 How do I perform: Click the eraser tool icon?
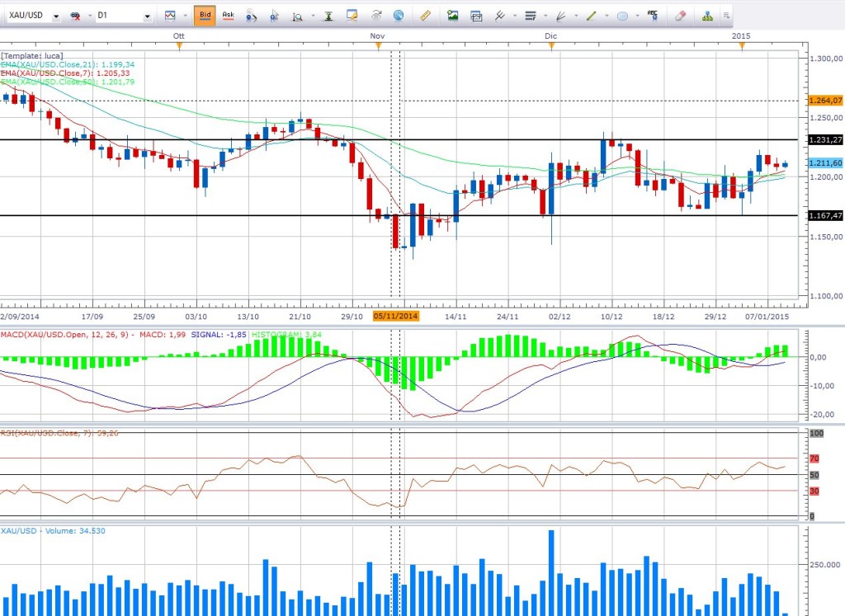tap(680, 16)
